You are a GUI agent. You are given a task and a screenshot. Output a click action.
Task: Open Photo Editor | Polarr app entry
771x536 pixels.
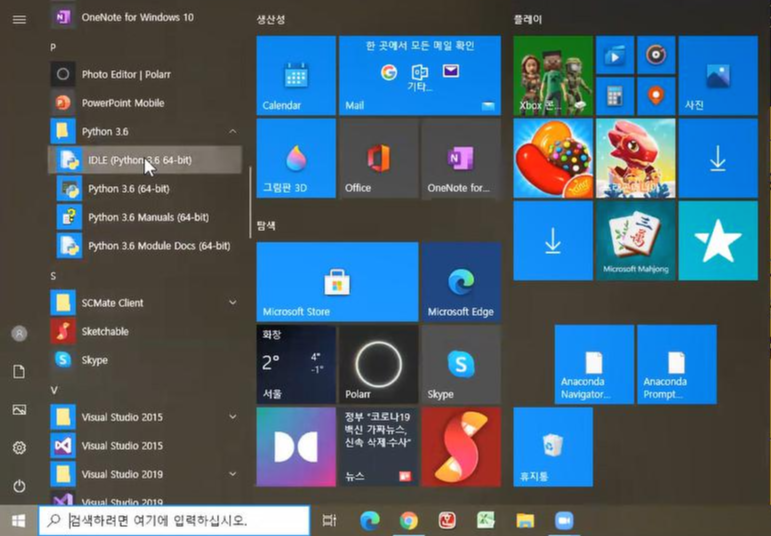click(145, 74)
